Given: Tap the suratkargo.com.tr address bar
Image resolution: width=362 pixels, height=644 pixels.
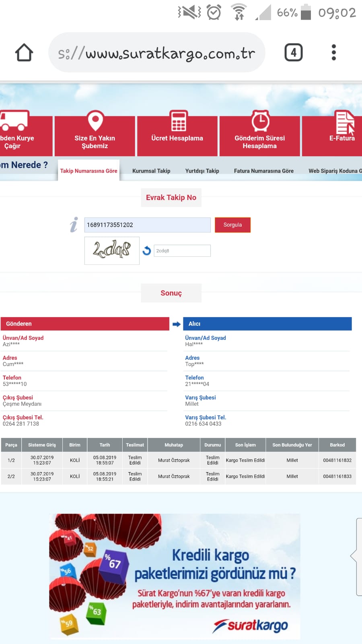Looking at the screenshot, I should pos(157,52).
